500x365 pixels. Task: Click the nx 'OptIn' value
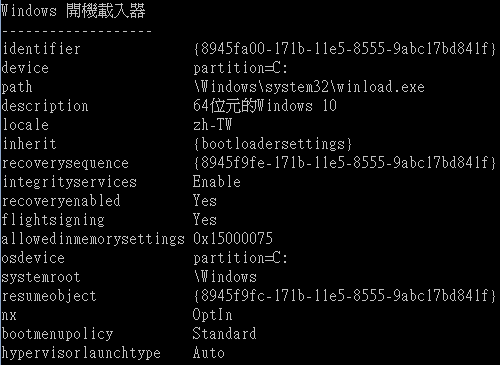pyautogui.click(x=212, y=315)
